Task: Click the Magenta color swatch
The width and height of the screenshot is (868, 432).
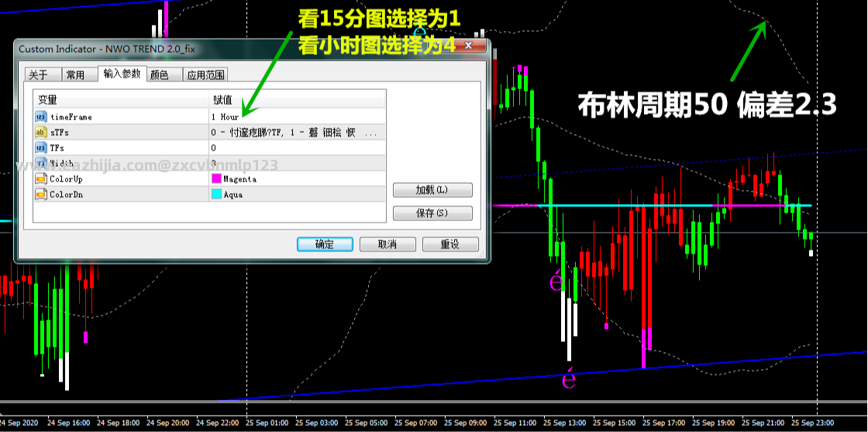Action: pyautogui.click(x=216, y=179)
